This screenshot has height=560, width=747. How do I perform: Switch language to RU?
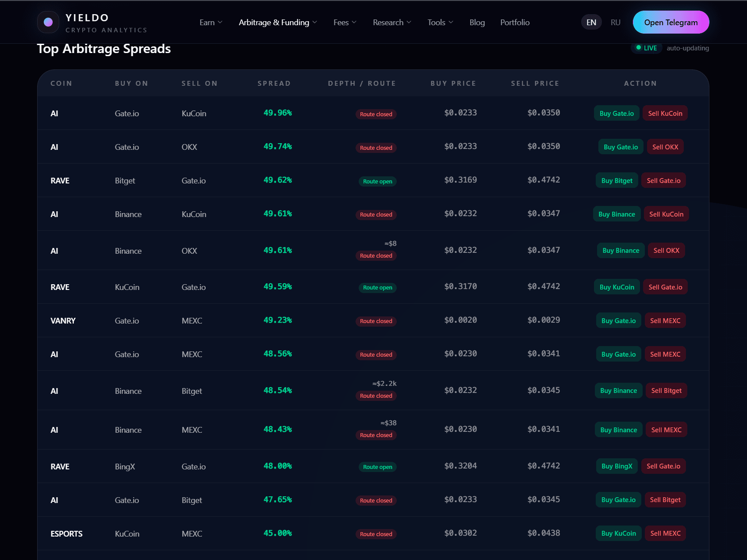coord(616,23)
